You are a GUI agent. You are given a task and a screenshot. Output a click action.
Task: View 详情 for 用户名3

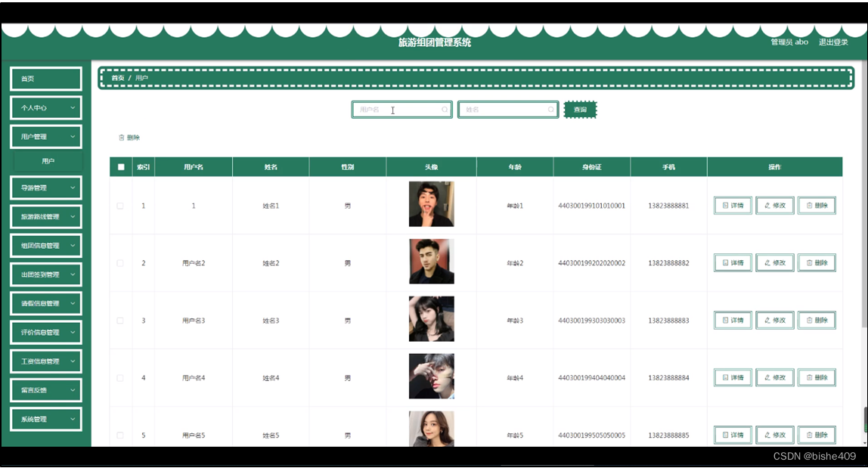(x=733, y=320)
